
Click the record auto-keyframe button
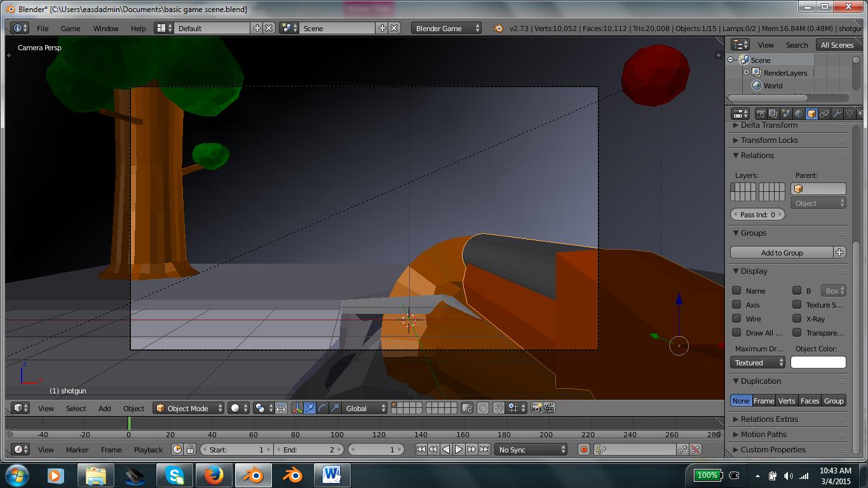(584, 449)
